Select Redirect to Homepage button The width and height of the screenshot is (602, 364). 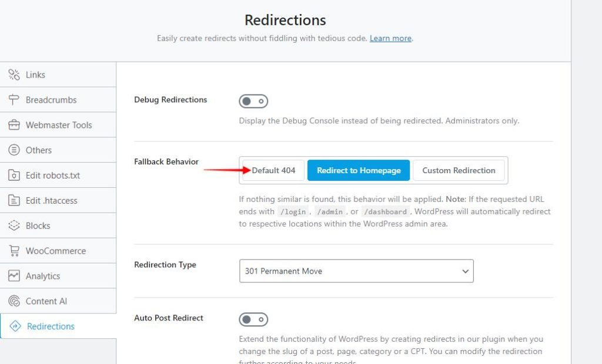(x=359, y=170)
